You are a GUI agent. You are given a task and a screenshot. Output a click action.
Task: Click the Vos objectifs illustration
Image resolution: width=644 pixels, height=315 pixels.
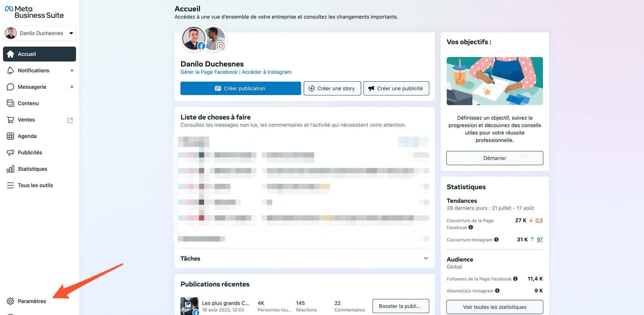click(495, 81)
